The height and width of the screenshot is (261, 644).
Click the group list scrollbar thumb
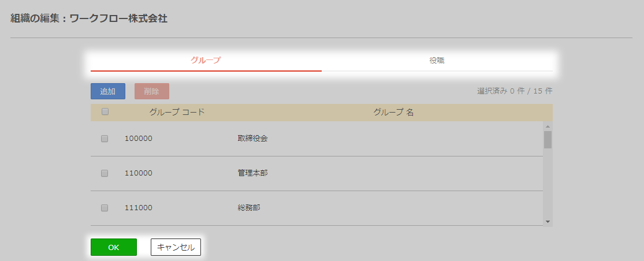pyautogui.click(x=548, y=140)
